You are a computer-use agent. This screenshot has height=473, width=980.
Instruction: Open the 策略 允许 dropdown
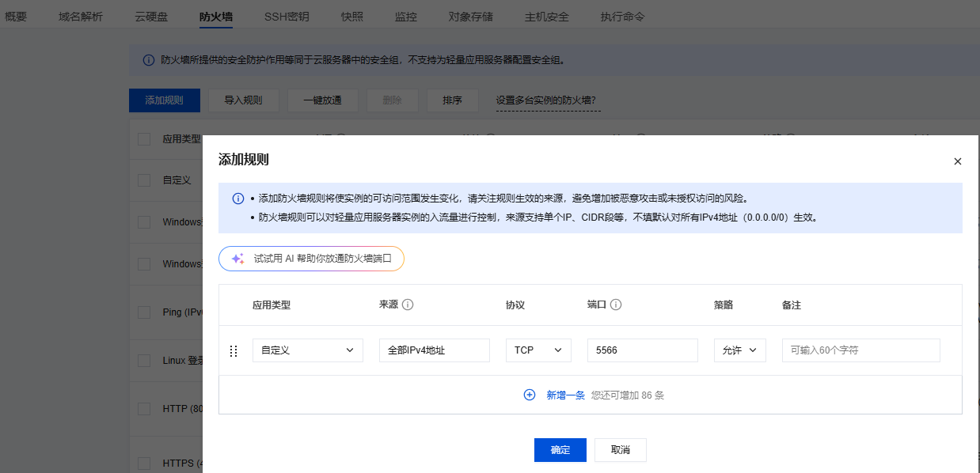[739, 350]
